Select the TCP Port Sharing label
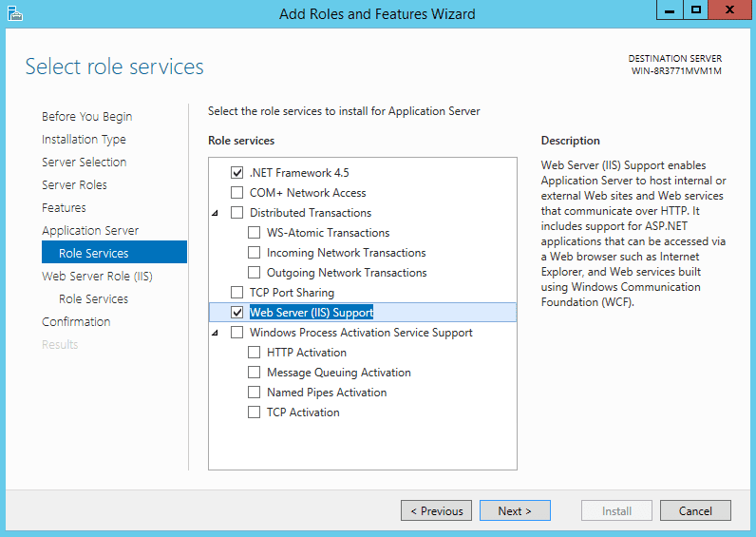Image resolution: width=756 pixels, height=537 pixels. tap(292, 293)
